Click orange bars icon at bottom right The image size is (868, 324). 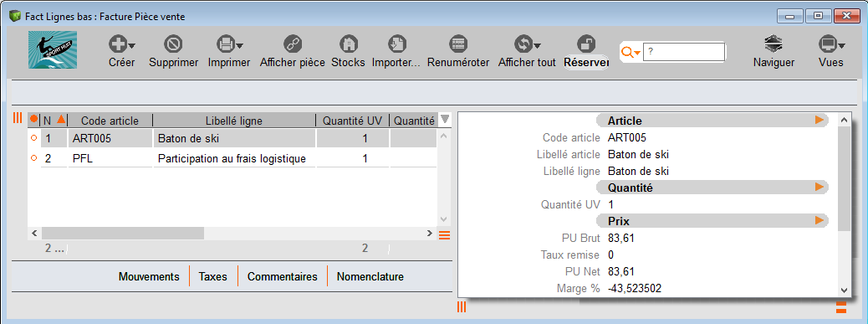(841, 307)
